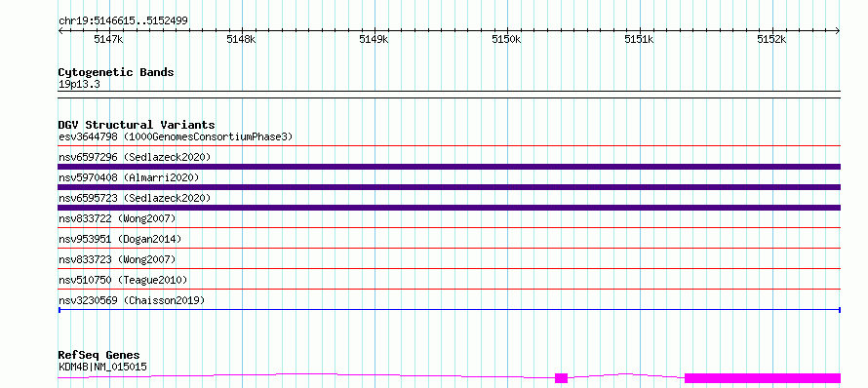Click the blue line for nsv3230569
This screenshot has width=868, height=388.
pyautogui.click(x=450, y=309)
